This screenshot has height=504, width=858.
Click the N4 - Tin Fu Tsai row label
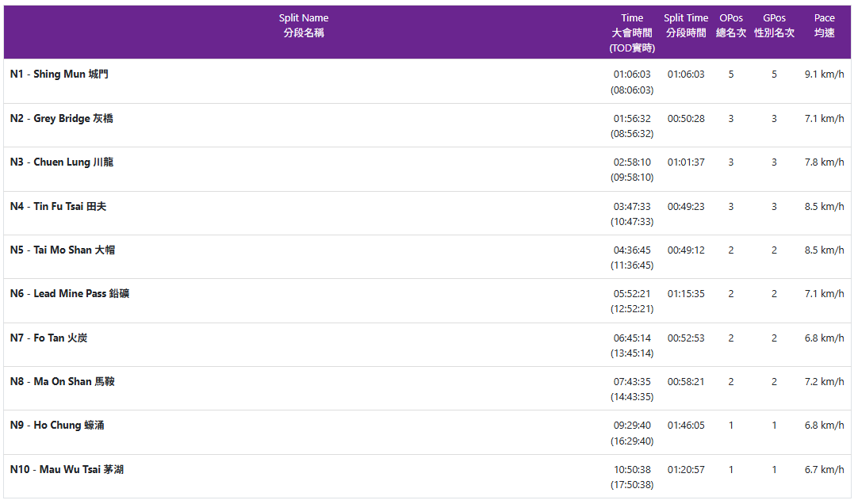click(x=58, y=207)
